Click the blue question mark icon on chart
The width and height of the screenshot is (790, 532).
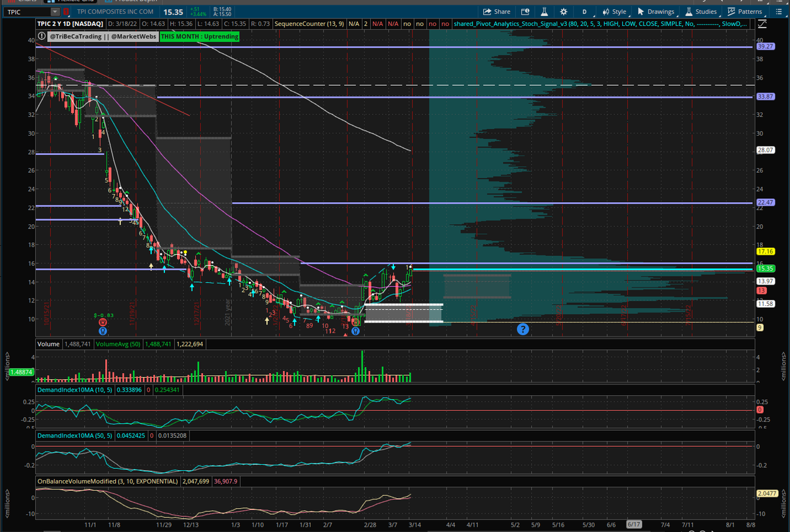click(x=523, y=329)
